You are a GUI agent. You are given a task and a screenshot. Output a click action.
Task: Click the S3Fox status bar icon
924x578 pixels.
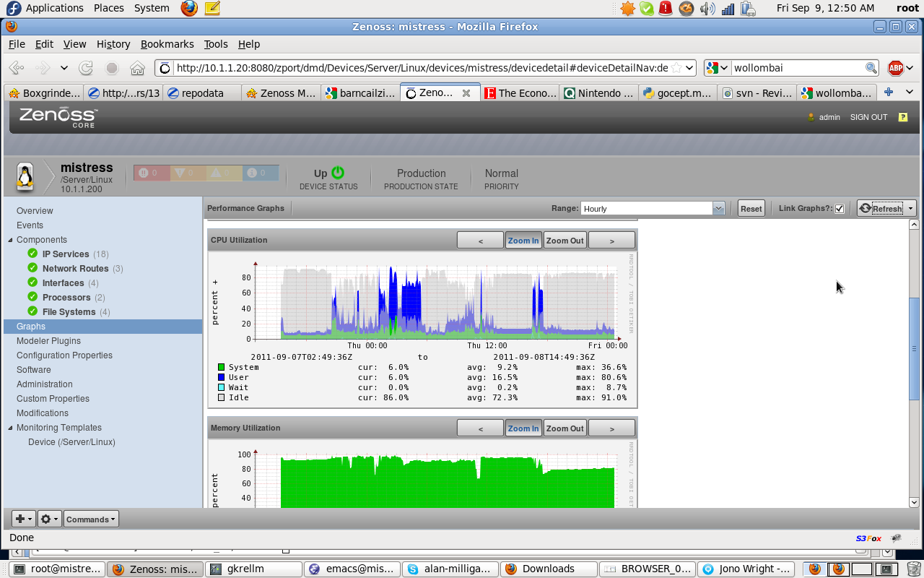click(868, 538)
